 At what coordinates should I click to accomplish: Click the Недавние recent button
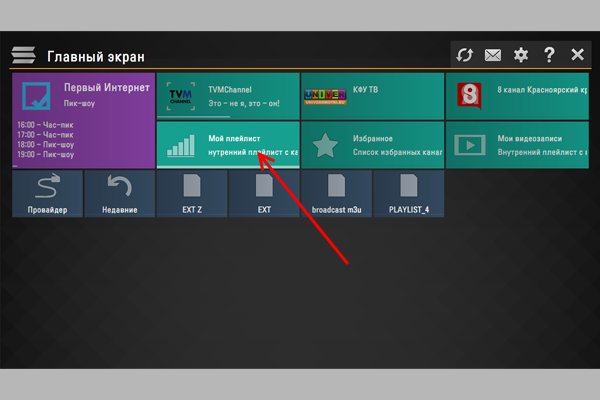pyautogui.click(x=119, y=193)
